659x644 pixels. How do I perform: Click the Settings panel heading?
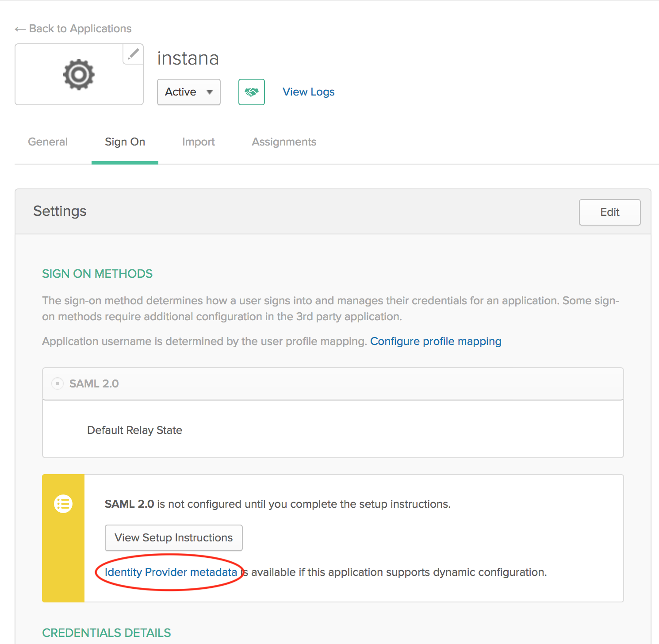coord(60,211)
